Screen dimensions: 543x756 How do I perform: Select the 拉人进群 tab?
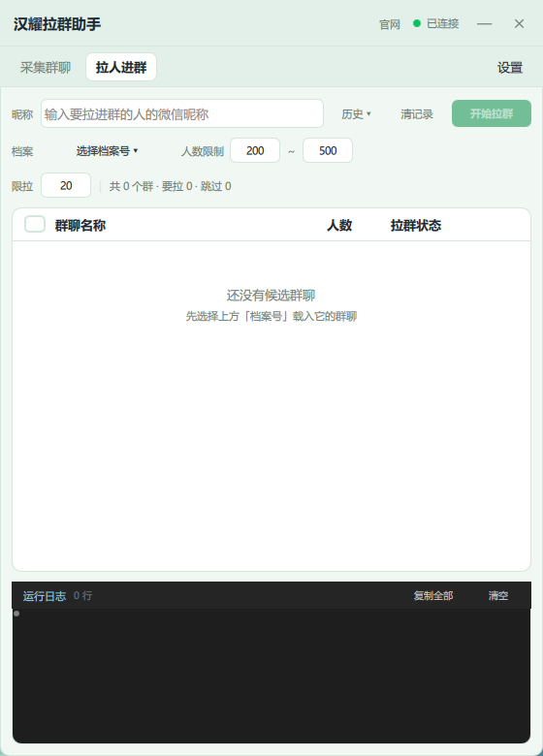pos(121,68)
